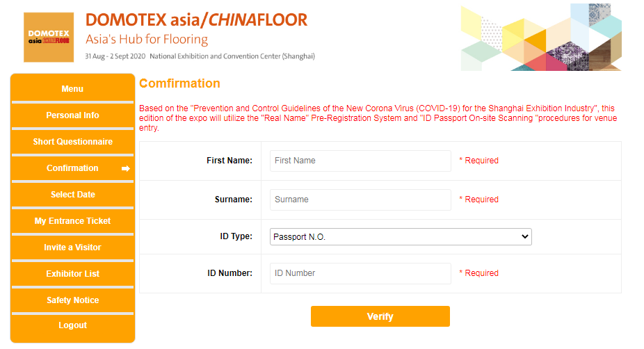The width and height of the screenshot is (644, 349).
Task: Open Invite a Visitor page
Action: coord(72,247)
